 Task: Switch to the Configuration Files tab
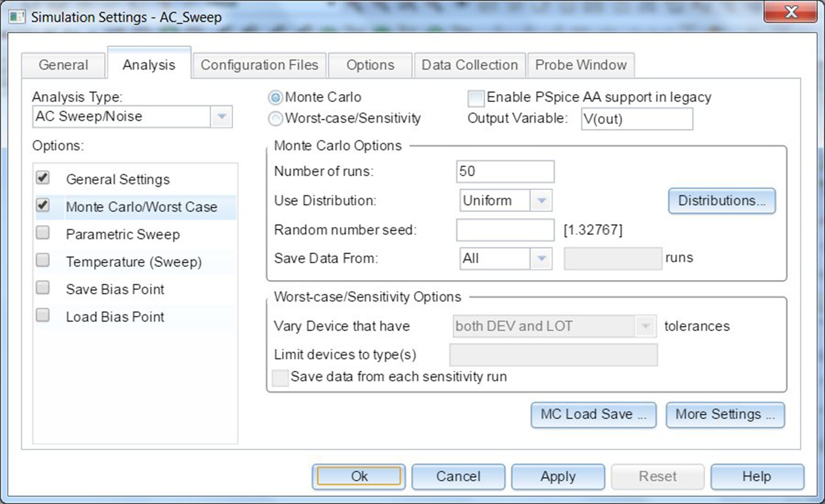click(259, 65)
